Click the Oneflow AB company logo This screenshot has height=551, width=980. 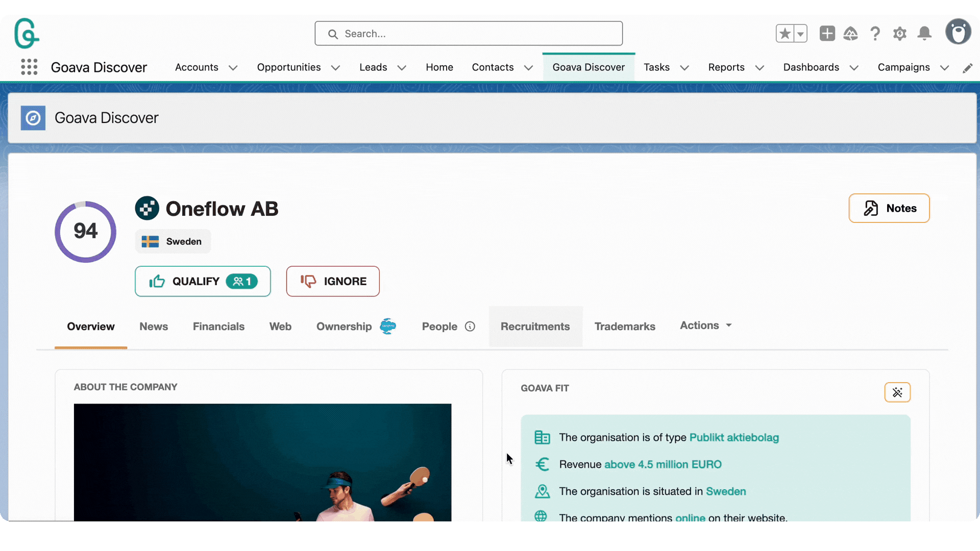click(x=147, y=208)
